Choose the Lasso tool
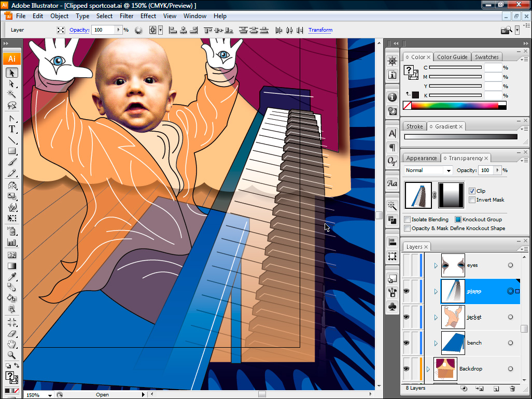This screenshot has height=399, width=532. coord(11,106)
